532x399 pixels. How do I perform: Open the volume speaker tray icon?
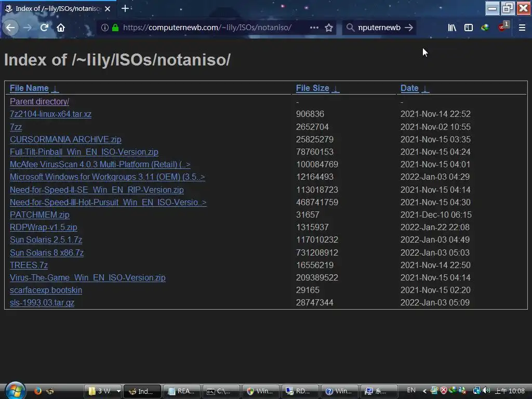[486, 391]
